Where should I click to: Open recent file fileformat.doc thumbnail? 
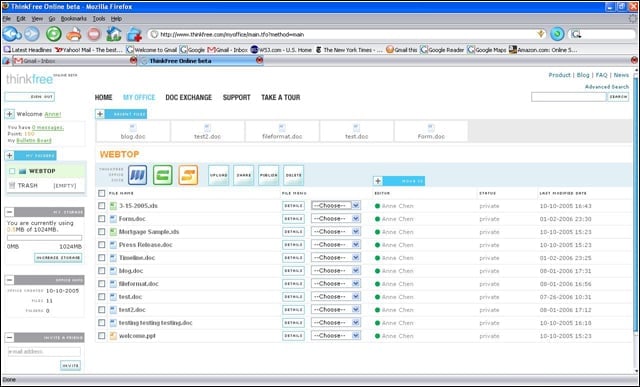click(x=282, y=131)
